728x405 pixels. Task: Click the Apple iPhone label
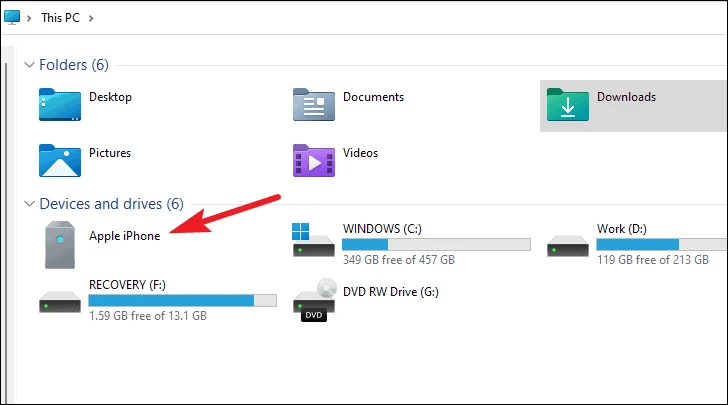pos(124,236)
